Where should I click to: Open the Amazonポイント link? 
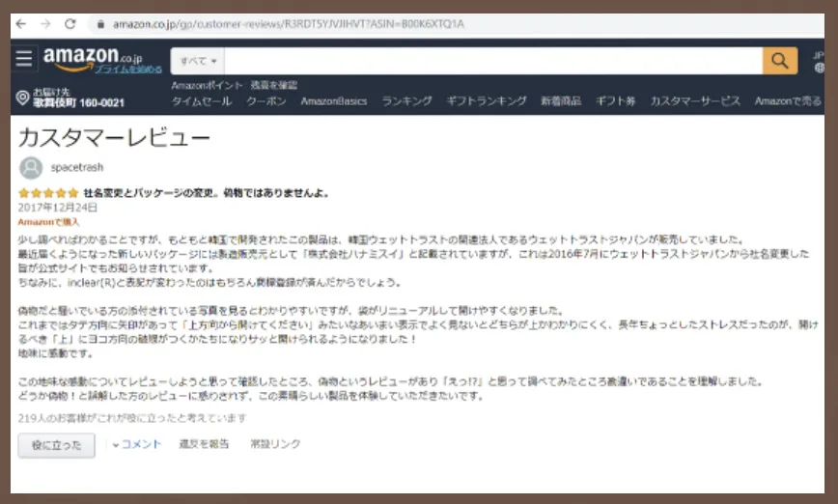207,85
